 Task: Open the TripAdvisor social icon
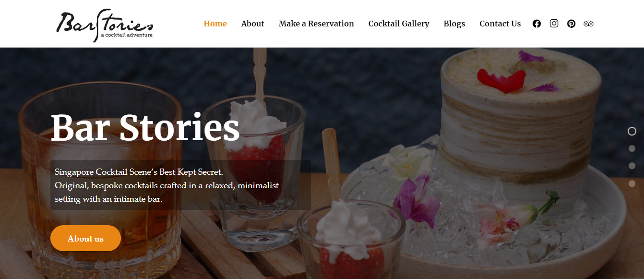589,24
